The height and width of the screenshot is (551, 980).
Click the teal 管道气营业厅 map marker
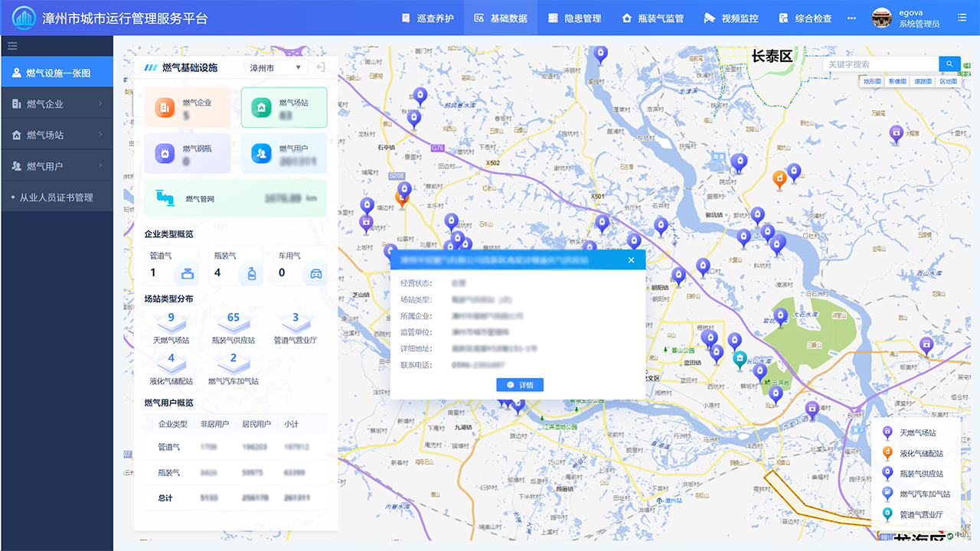739,358
